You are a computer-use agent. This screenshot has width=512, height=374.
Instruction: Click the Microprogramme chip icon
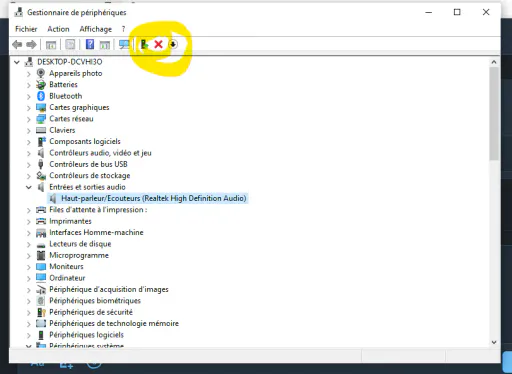[x=41, y=255]
